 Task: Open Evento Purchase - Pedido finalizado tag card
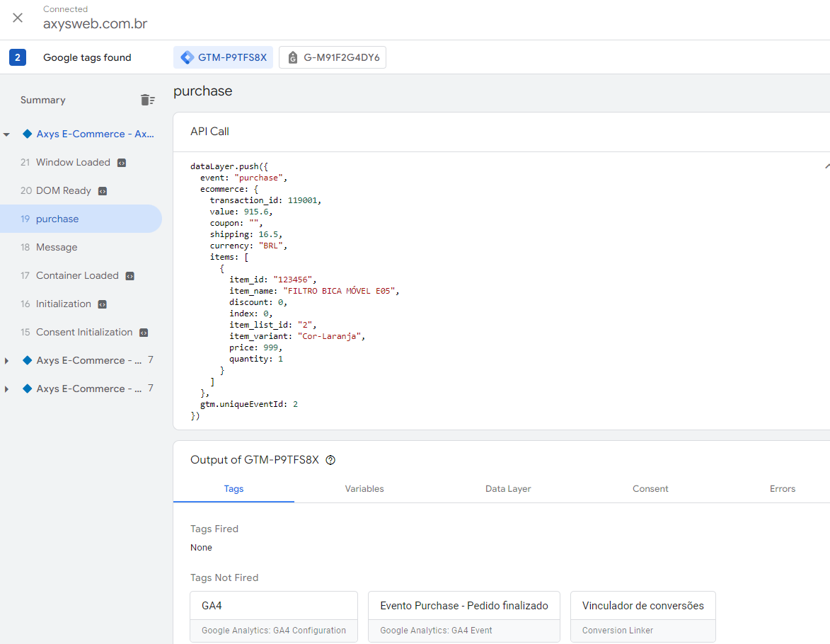coord(463,616)
